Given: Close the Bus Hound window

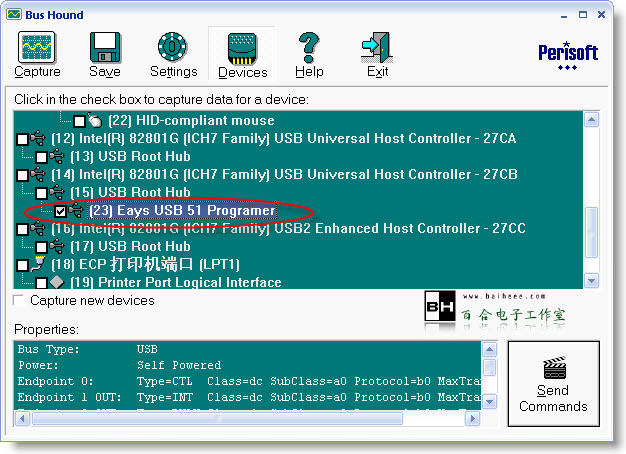Looking at the screenshot, I should click(x=601, y=15).
